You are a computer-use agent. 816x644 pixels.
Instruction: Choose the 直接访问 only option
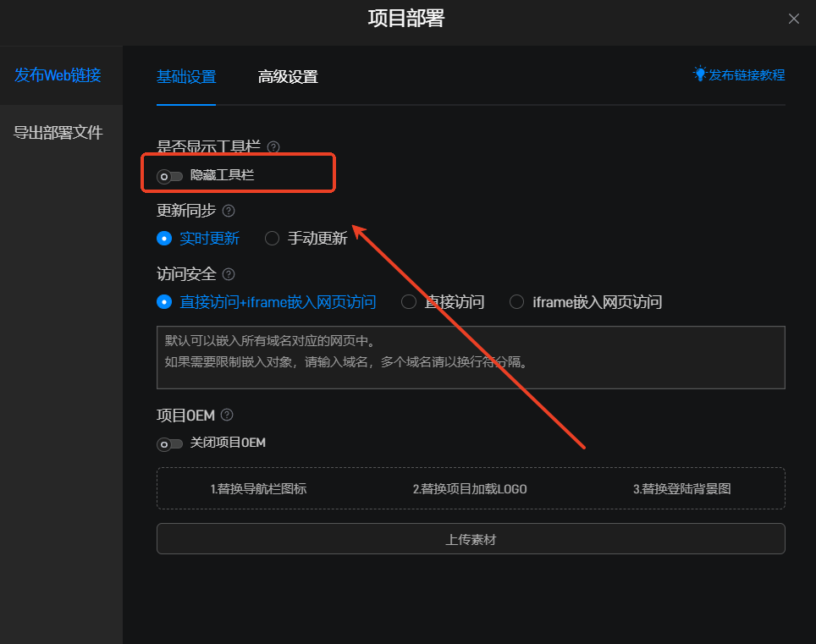(409, 302)
